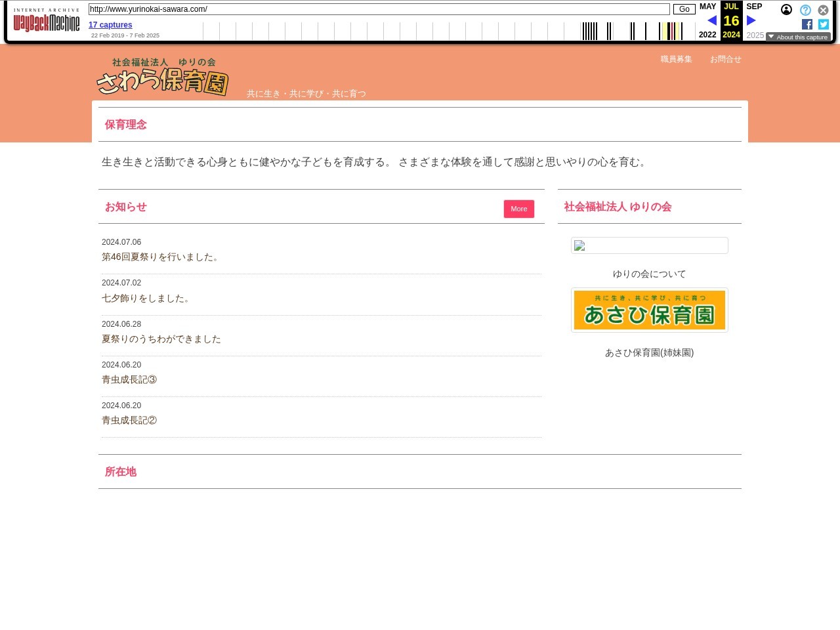This screenshot has height=630, width=840.
Task: Click the More button beside お知らせ
Action: pyautogui.click(x=518, y=209)
